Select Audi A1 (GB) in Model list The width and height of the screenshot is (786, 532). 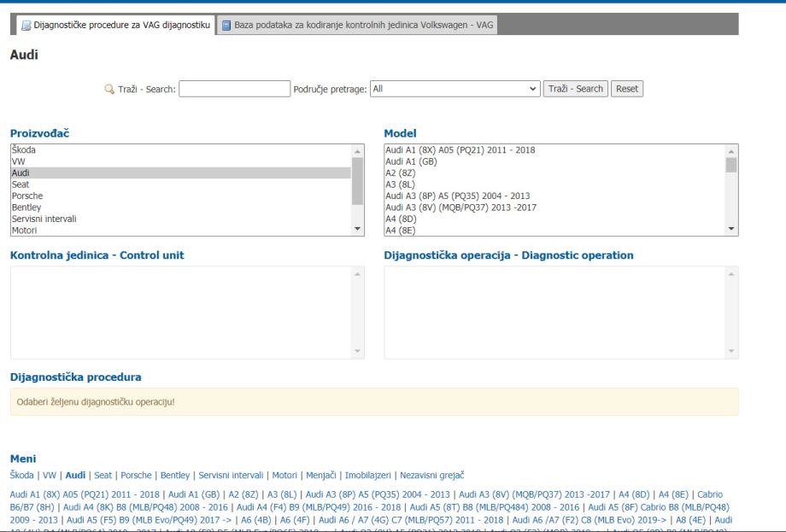click(554, 161)
